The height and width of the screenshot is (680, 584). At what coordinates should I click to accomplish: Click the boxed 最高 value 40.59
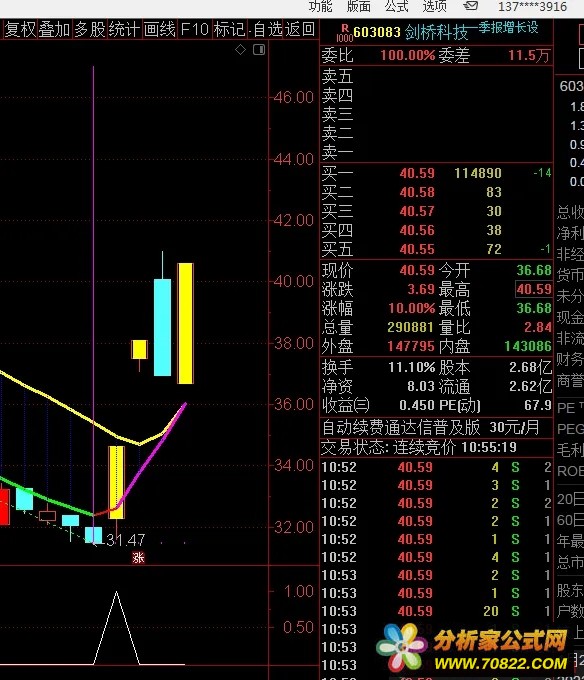point(534,289)
